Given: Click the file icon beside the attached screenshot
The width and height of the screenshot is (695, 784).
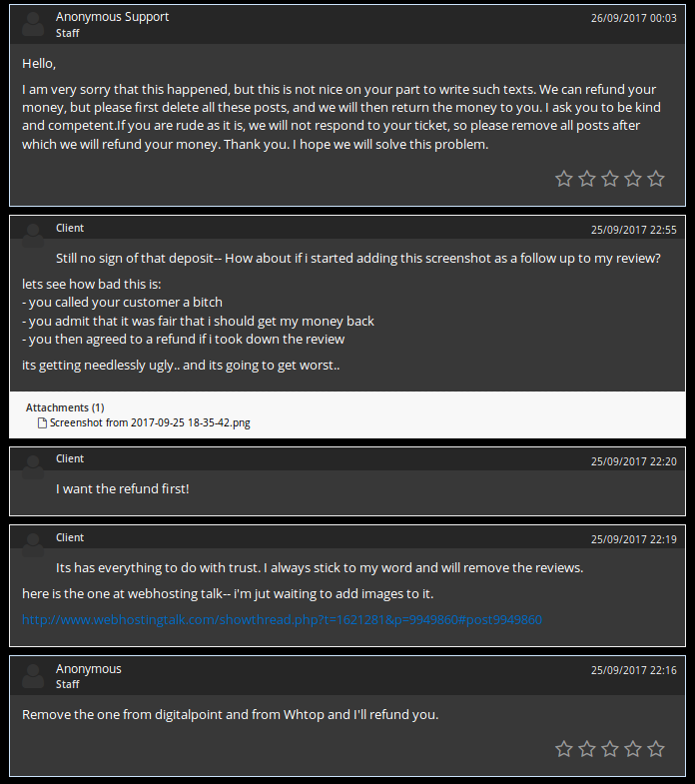Looking at the screenshot, I should [x=42, y=422].
